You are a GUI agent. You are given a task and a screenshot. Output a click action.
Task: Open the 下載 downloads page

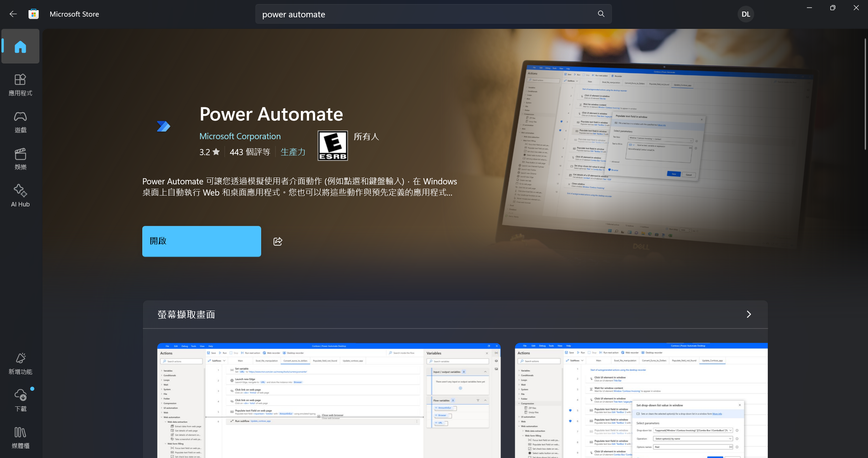pyautogui.click(x=20, y=401)
